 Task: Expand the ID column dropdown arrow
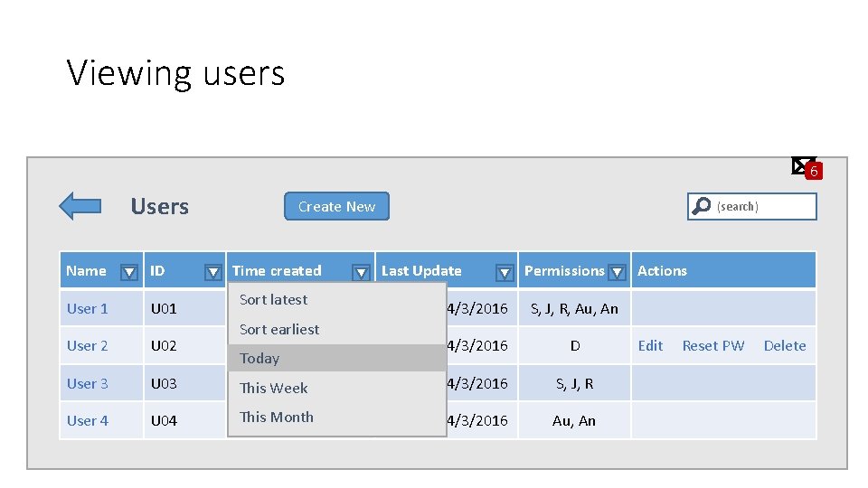(x=212, y=272)
